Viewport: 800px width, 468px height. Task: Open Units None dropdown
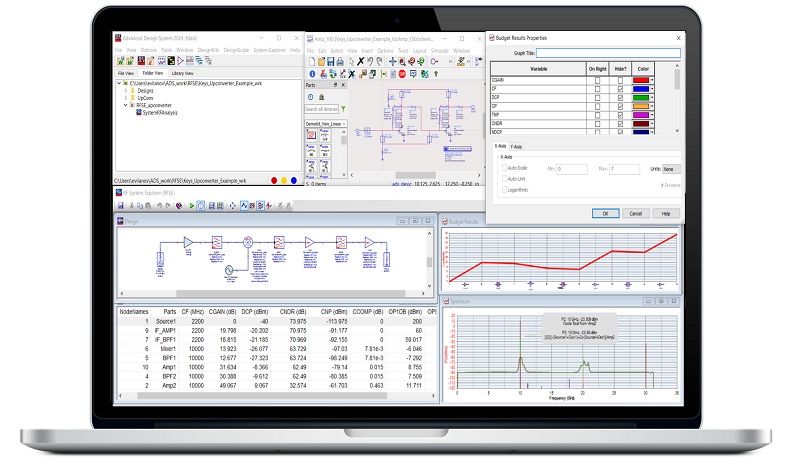pos(671,169)
